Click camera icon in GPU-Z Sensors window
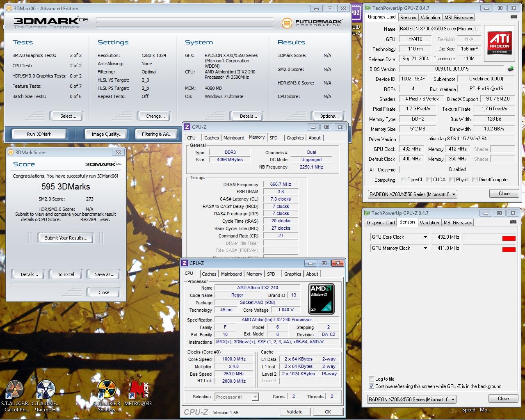525x420 pixels. [x=513, y=222]
